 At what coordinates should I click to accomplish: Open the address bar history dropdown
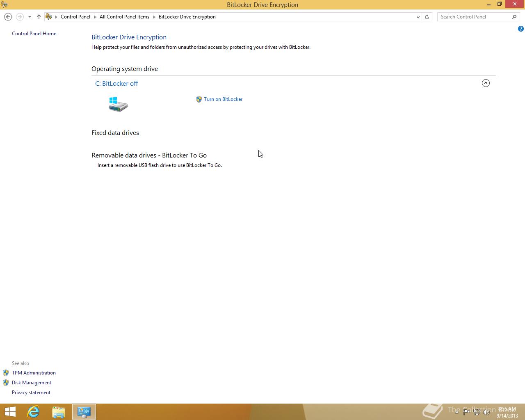coord(418,17)
